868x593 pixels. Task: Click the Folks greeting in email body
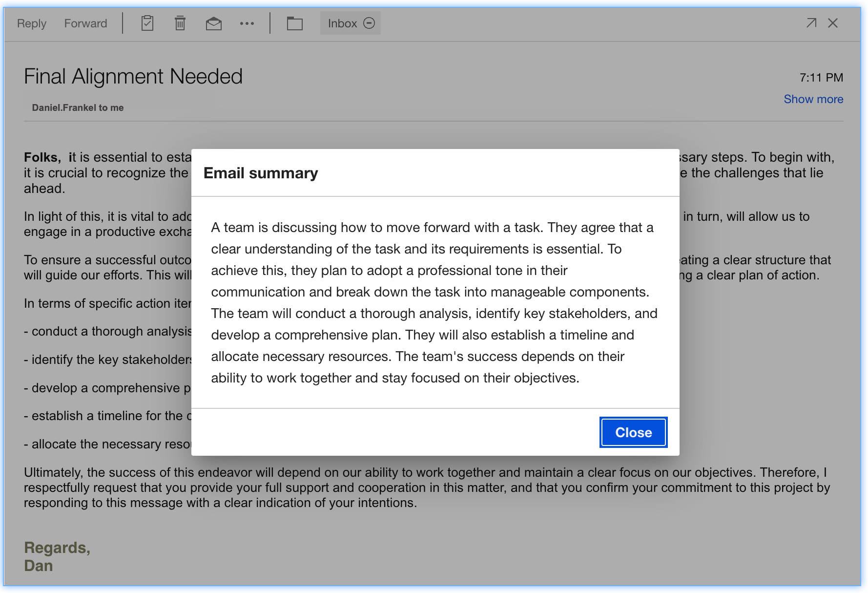[42, 157]
